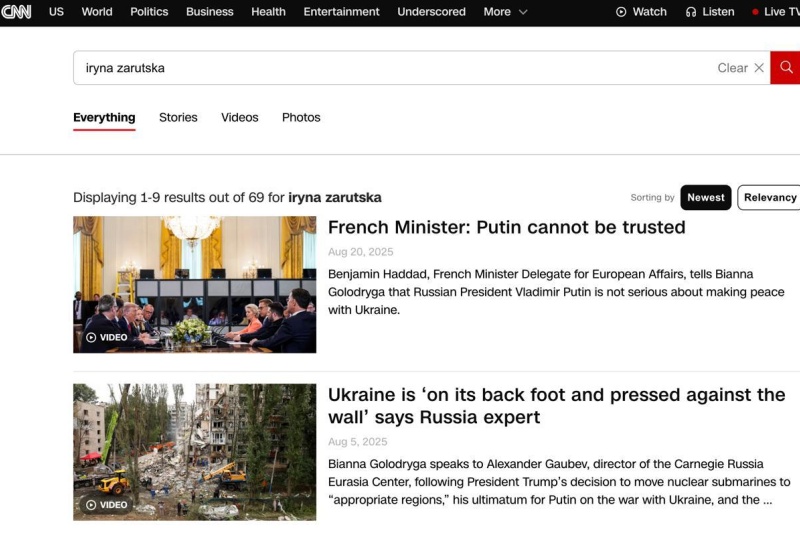Open 'French Minister: Putin cannot be trusted' headline

[506, 227]
